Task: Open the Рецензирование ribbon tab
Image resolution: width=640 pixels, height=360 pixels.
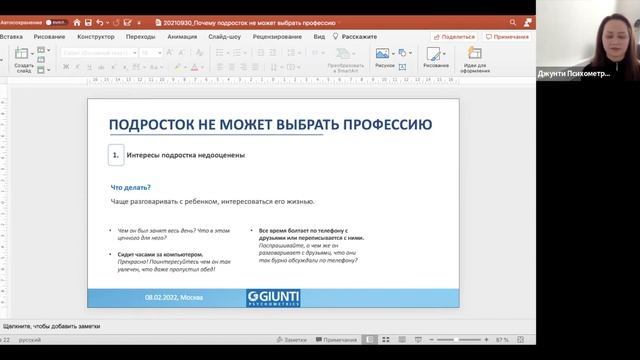Action: [x=277, y=37]
